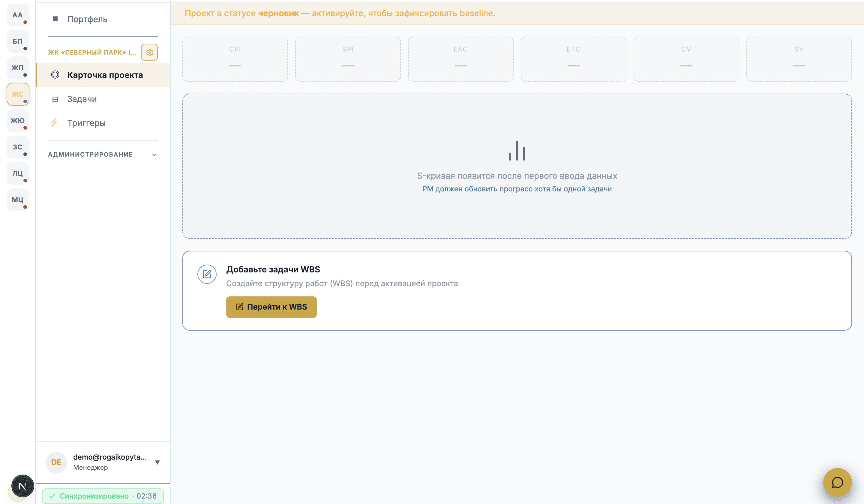Image resolution: width=864 pixels, height=504 pixels.
Task: Click the demo@rogaikopyta email label
Action: point(110,457)
